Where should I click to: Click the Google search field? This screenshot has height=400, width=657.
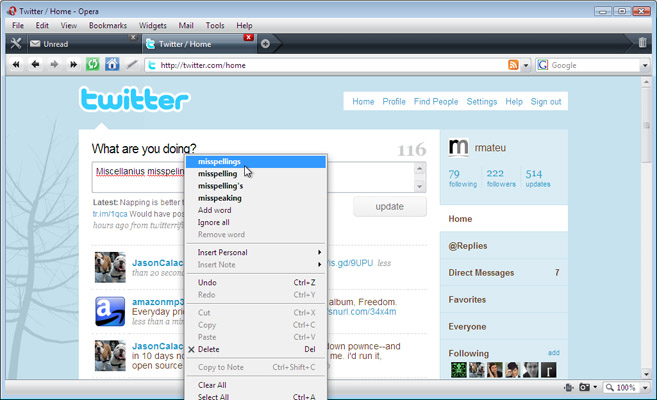(x=595, y=65)
